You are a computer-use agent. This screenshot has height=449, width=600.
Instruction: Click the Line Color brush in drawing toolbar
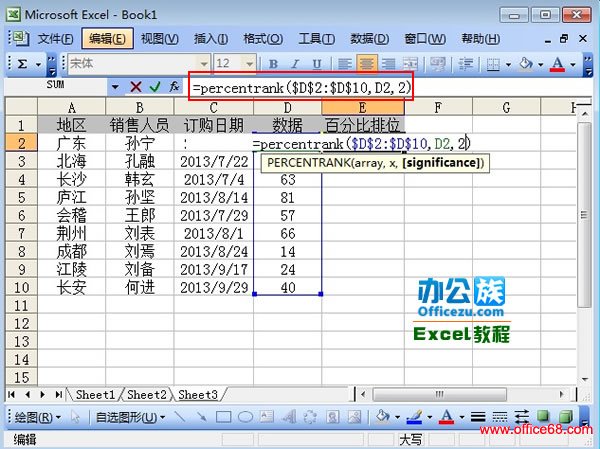point(414,417)
